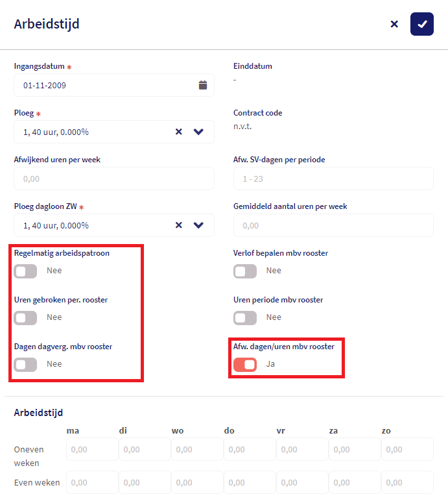Screen dimensions: 448x503
Task: Disable Afw. dagen/uren mbv rooster
Action: [x=245, y=365]
